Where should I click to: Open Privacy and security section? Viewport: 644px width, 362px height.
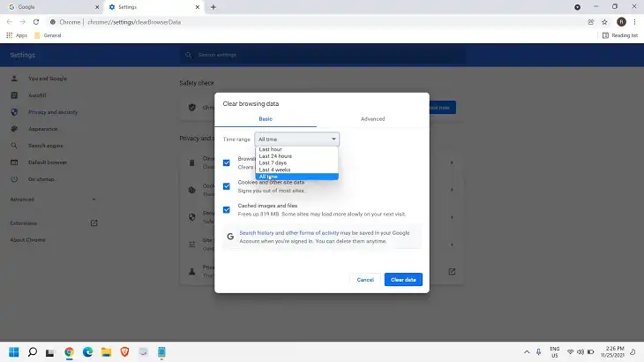point(53,112)
